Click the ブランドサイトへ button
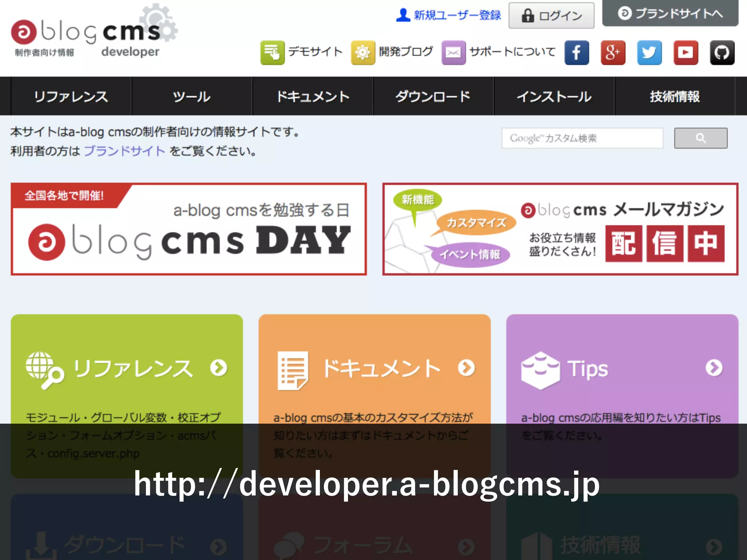The image size is (747, 560). click(x=670, y=13)
